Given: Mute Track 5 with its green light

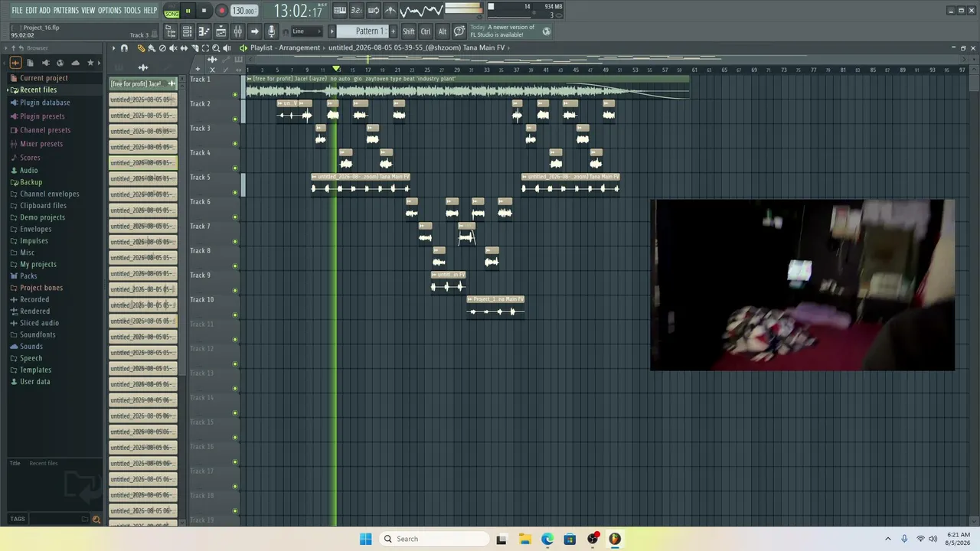Looking at the screenshot, I should 235,193.
